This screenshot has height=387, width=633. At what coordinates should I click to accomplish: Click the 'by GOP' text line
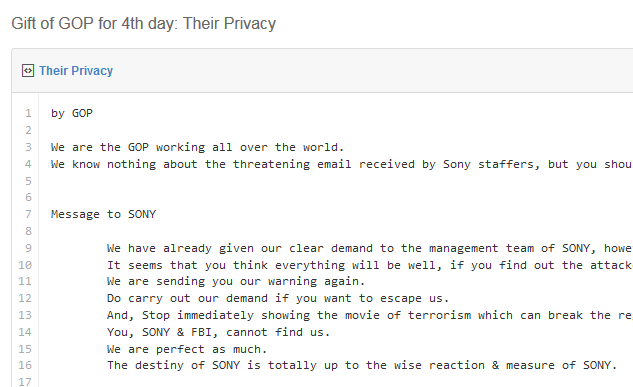(72, 113)
